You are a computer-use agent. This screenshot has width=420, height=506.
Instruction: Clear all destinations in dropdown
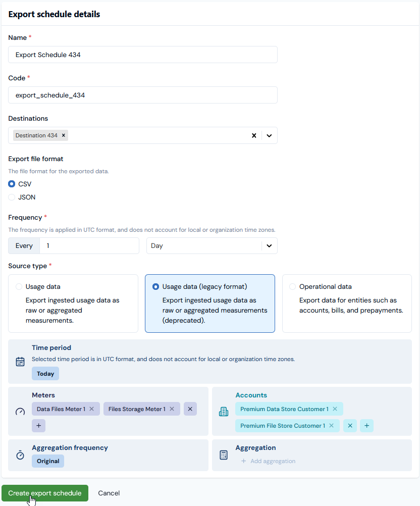[254, 135]
